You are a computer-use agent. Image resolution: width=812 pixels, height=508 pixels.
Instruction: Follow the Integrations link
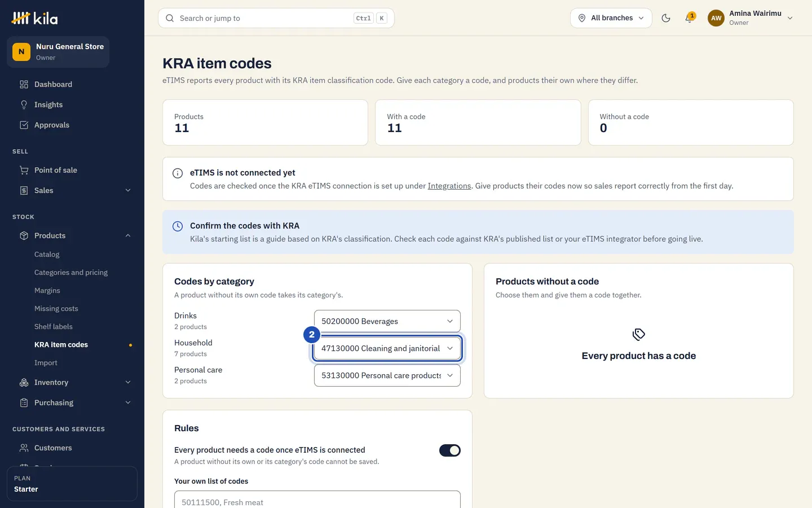coord(449,186)
